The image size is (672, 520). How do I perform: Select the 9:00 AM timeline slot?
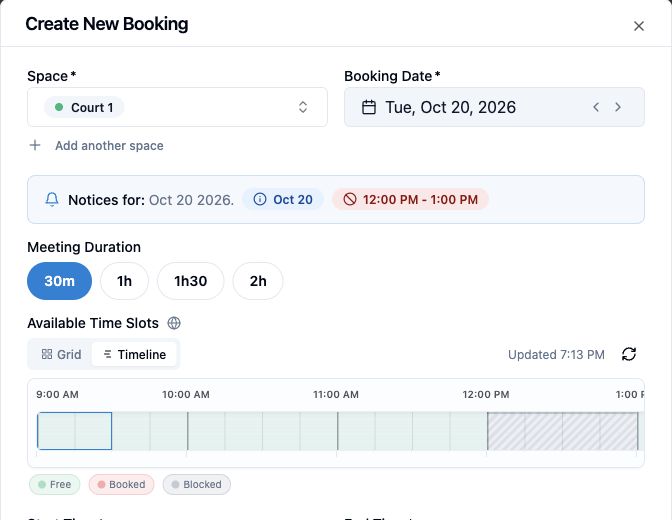56,431
